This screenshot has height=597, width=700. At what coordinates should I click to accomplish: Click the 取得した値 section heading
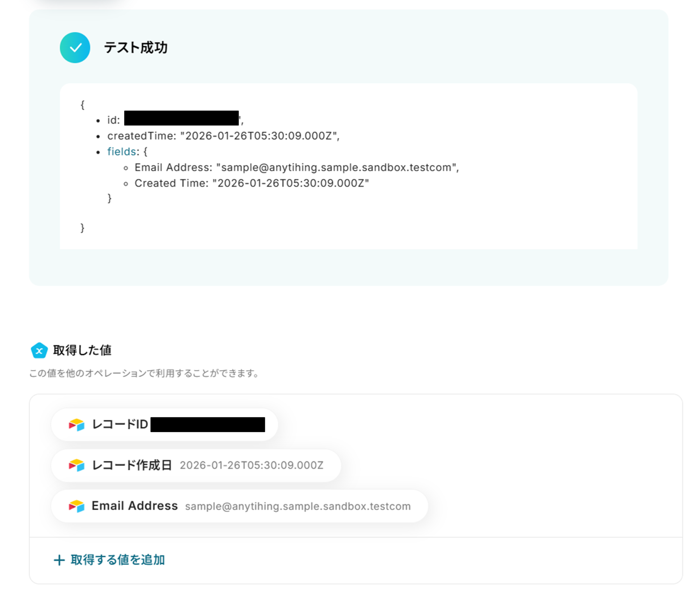82,350
